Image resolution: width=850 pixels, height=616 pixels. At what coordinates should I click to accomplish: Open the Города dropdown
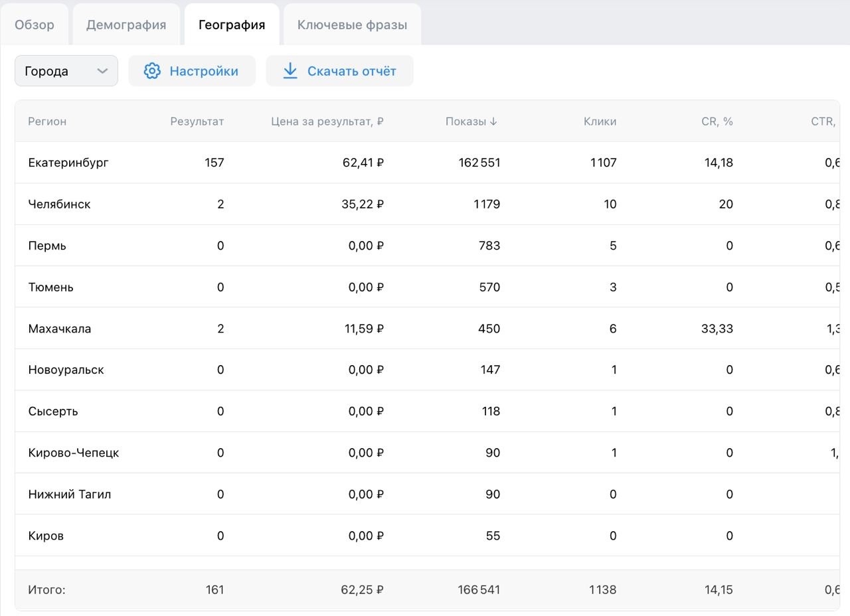pyautogui.click(x=66, y=71)
